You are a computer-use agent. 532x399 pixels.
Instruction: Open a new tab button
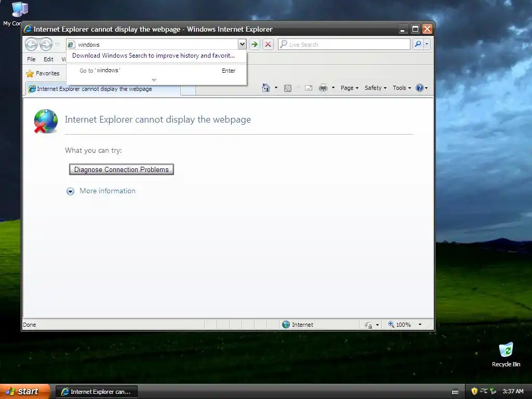(188, 90)
